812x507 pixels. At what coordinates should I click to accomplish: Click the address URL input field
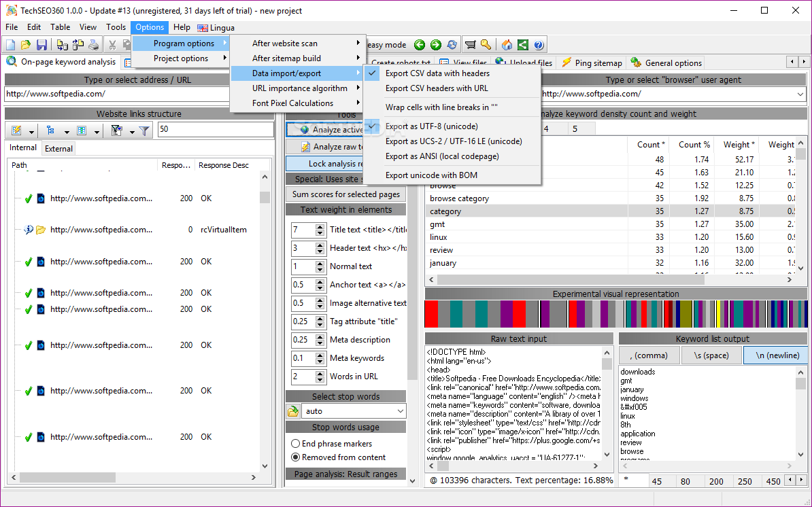coord(118,94)
